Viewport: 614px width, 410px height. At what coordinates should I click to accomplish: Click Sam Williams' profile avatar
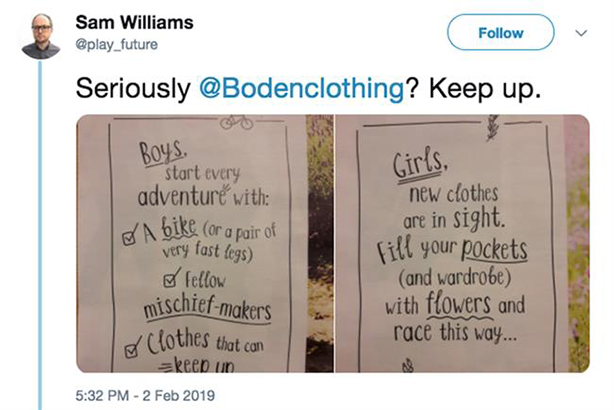(x=40, y=37)
